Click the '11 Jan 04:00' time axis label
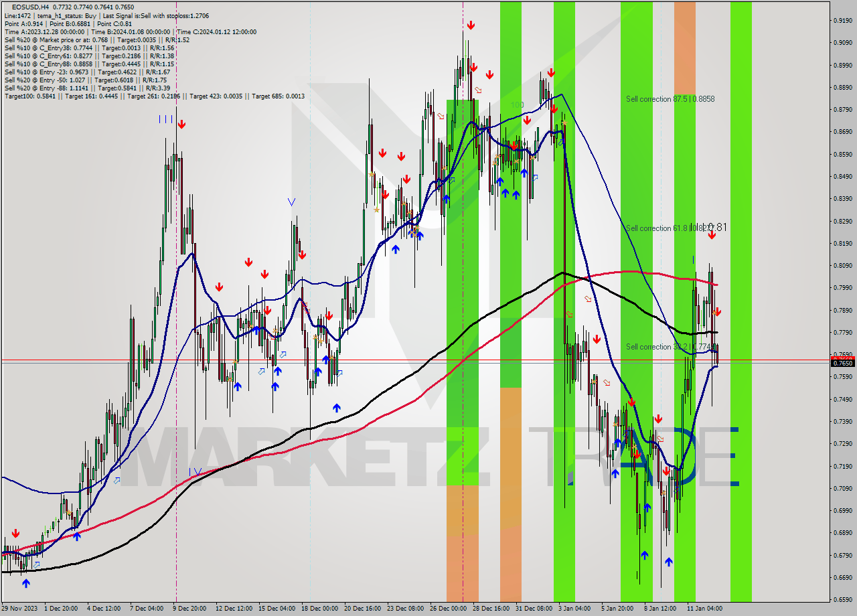The height and width of the screenshot is (616, 857). pos(704,609)
